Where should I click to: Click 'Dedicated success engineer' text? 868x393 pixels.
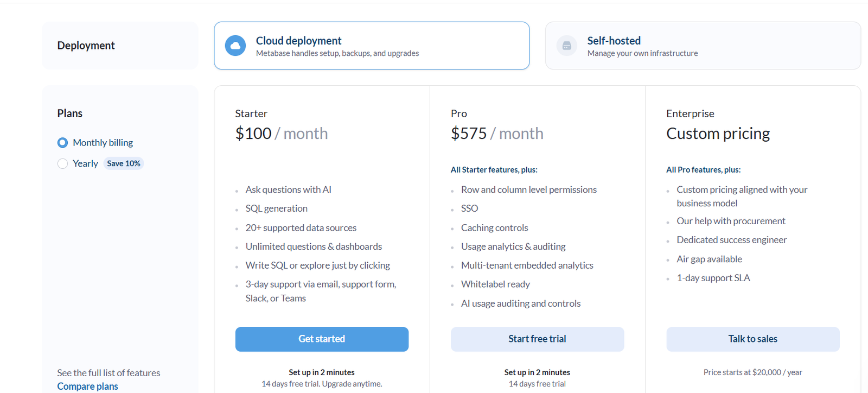tap(732, 240)
